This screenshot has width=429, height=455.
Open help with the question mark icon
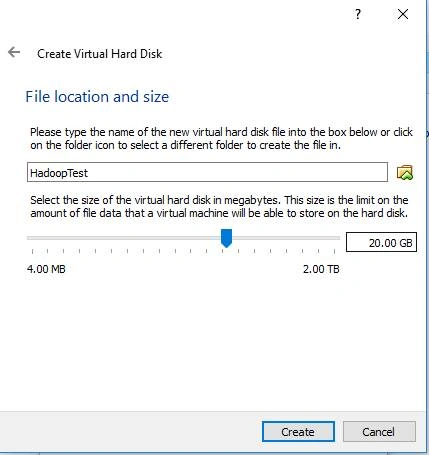(x=358, y=14)
